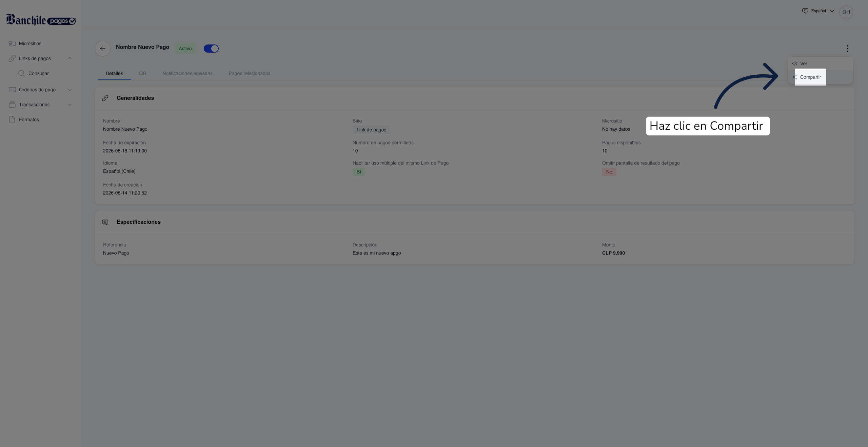Click the Generalidades link icon
This screenshot has width=868, height=447.
[x=105, y=98]
